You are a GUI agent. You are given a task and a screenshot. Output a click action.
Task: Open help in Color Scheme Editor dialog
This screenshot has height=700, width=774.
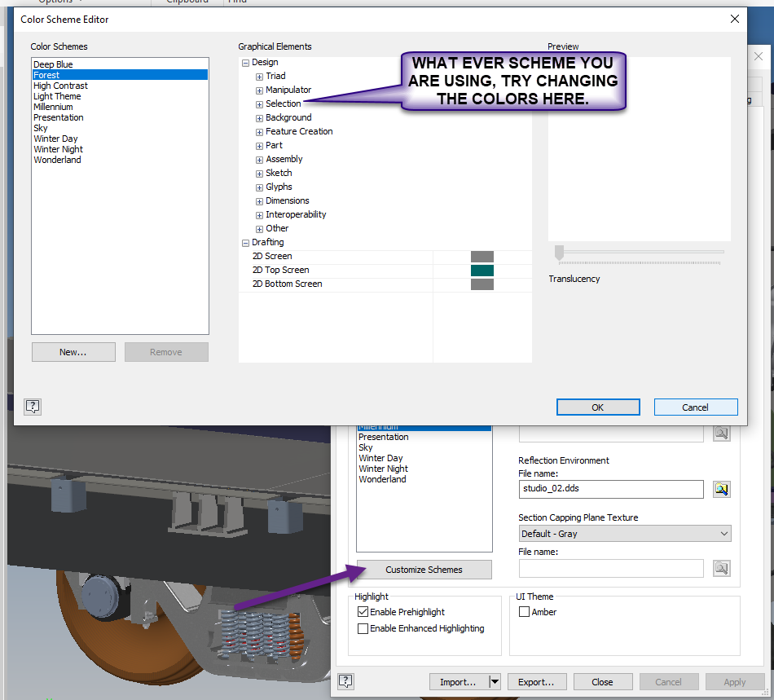coord(33,407)
